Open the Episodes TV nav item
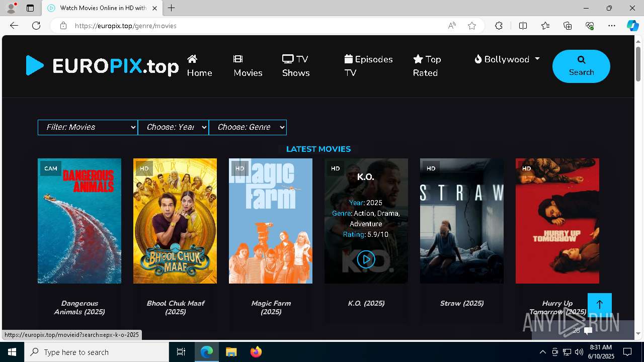The image size is (644, 362). point(368,66)
